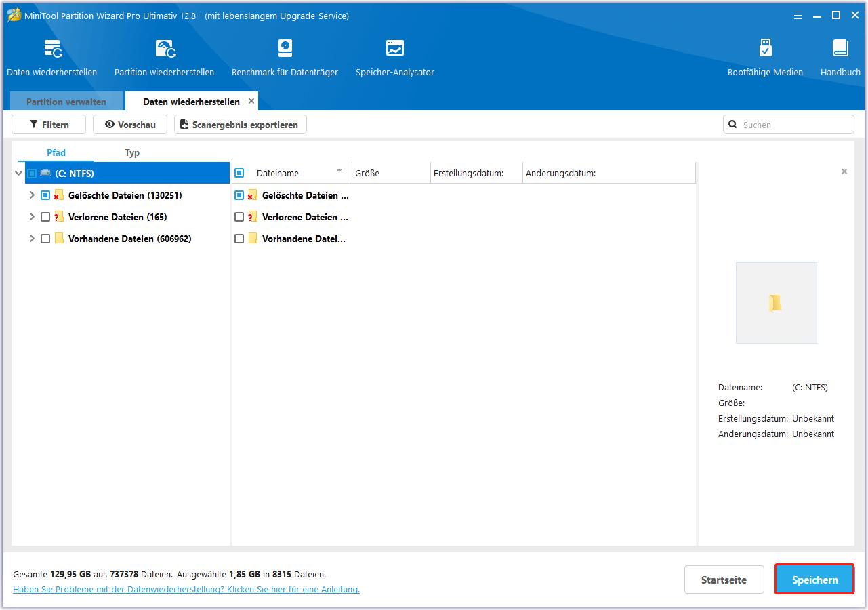The height and width of the screenshot is (610, 868).
Task: Expand Gelöschte Dateien tree node
Action: 32,195
